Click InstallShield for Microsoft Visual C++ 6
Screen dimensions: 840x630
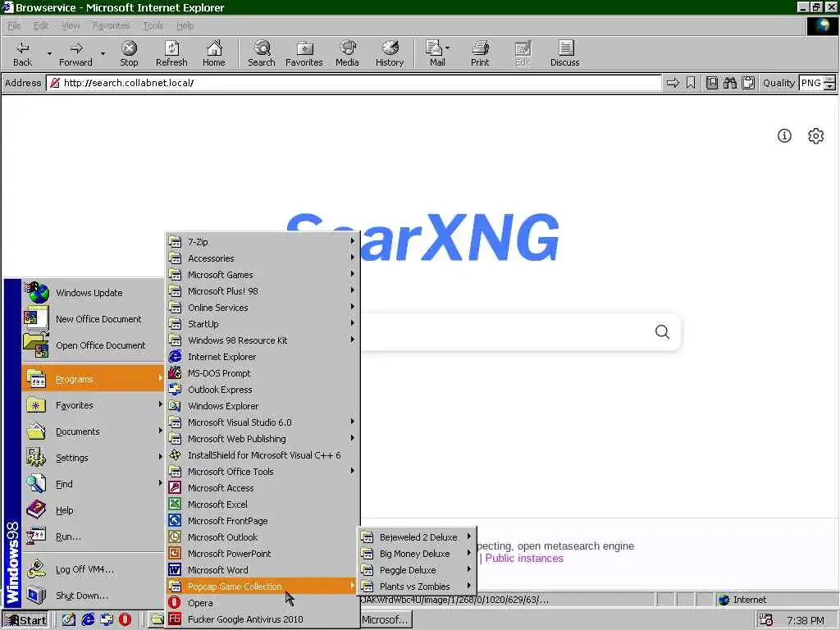tap(262, 455)
